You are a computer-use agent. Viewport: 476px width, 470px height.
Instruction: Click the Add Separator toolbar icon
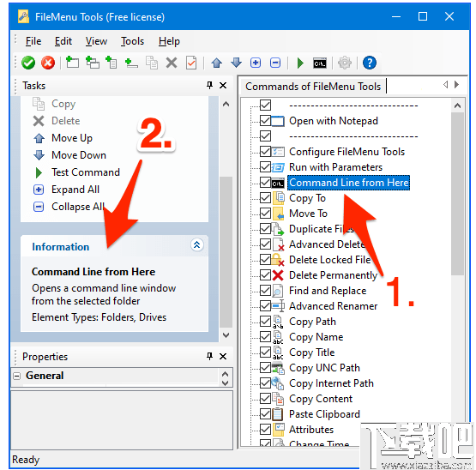coord(131,63)
